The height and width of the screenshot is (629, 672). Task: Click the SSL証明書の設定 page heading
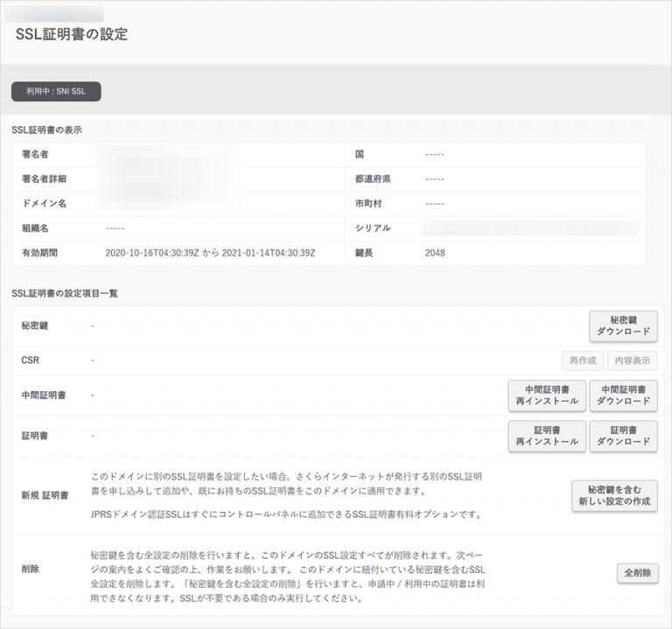click(x=72, y=35)
